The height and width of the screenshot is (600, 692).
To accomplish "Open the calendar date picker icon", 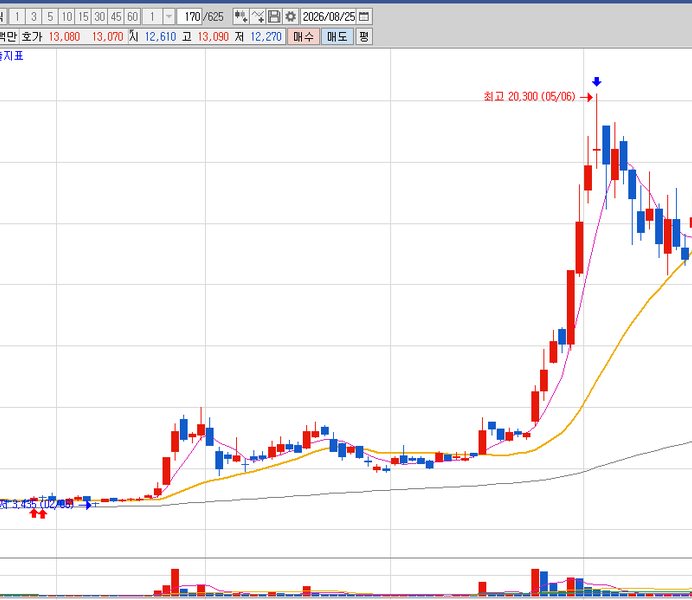I will point(364,17).
